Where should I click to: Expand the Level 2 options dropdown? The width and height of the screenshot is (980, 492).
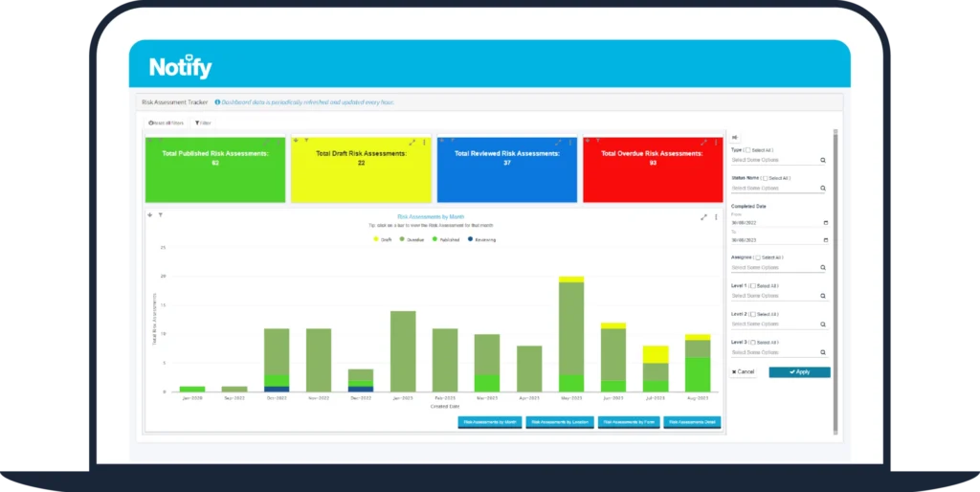click(775, 324)
